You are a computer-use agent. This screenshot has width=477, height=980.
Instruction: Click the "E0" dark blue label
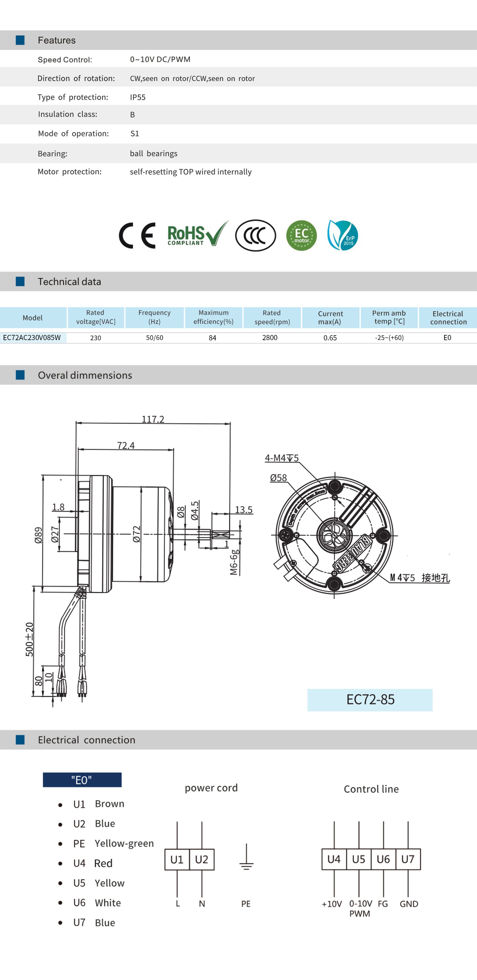pyautogui.click(x=82, y=780)
